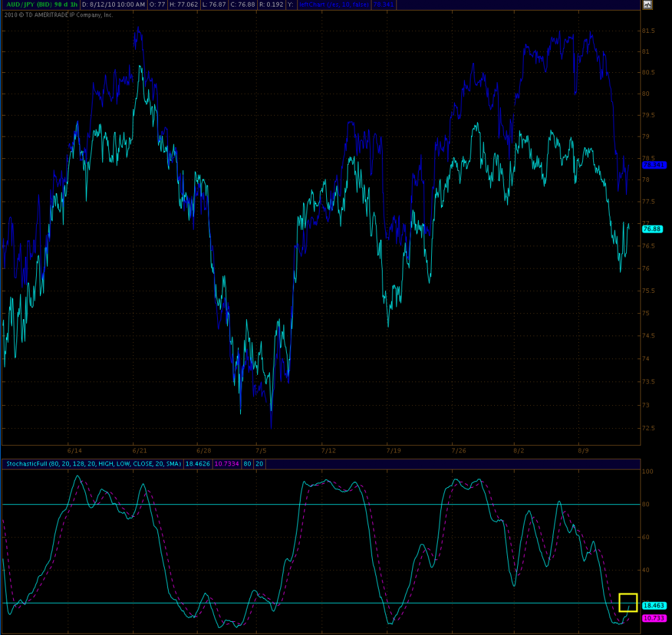This screenshot has width=672, height=635.
Task: Click the chart settings icon at top right
Action: click(647, 5)
